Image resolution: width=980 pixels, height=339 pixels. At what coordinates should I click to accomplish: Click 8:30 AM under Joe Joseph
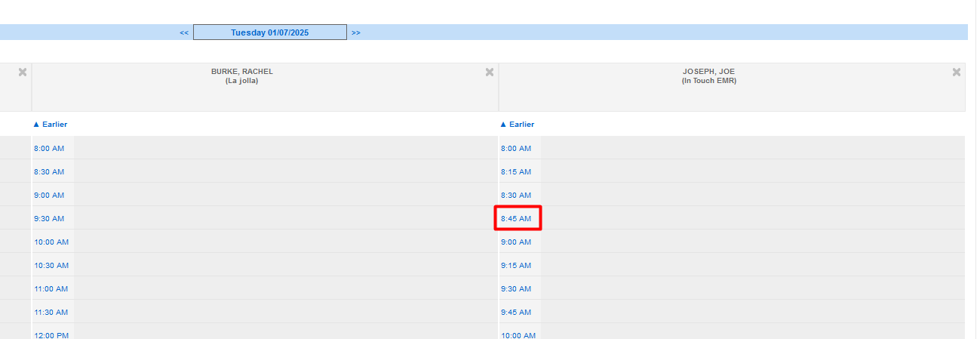coord(516,196)
